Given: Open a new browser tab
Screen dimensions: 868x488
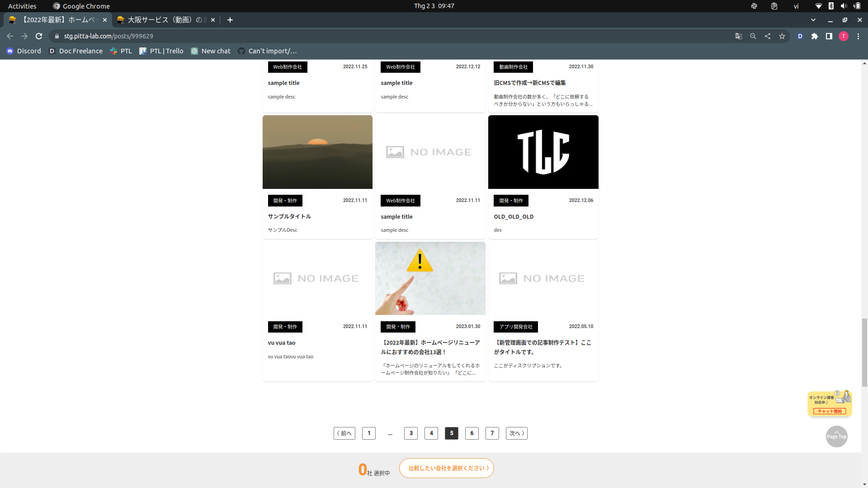Looking at the screenshot, I should tap(230, 20).
